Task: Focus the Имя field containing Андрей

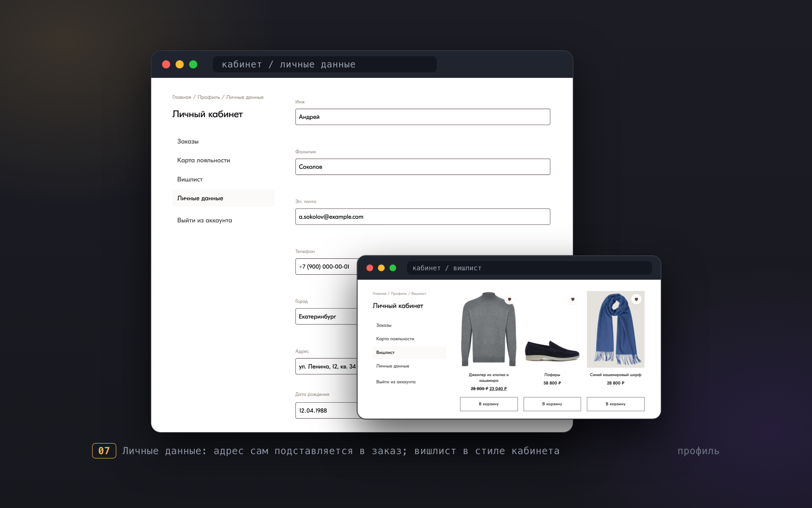Action: coord(423,117)
